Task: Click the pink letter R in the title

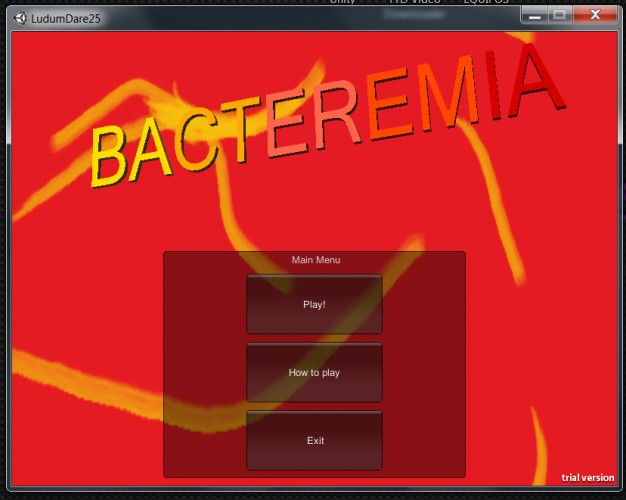Action: [337, 116]
